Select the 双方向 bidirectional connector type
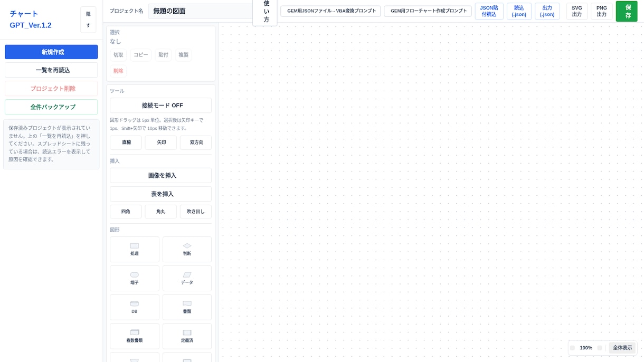 pyautogui.click(x=196, y=142)
